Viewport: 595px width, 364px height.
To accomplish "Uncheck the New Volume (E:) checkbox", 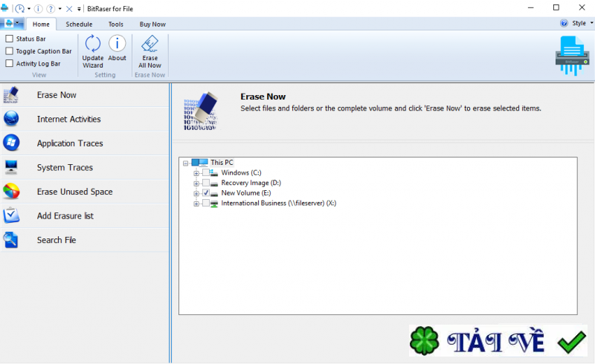I will (x=206, y=193).
